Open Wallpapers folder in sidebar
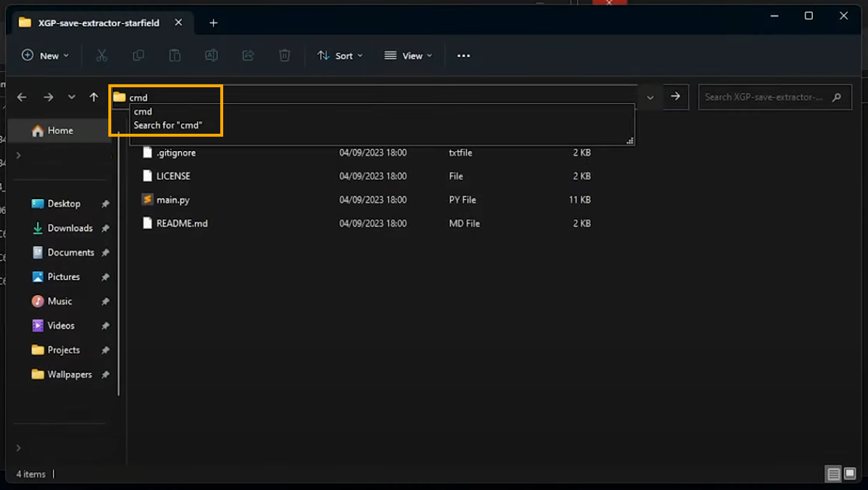The height and width of the screenshot is (490, 868). click(x=69, y=374)
